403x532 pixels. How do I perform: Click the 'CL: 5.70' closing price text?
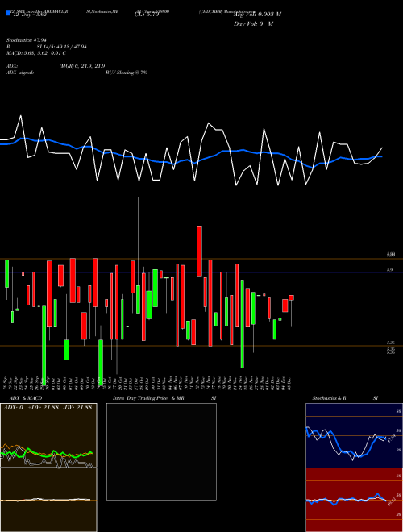(x=147, y=15)
